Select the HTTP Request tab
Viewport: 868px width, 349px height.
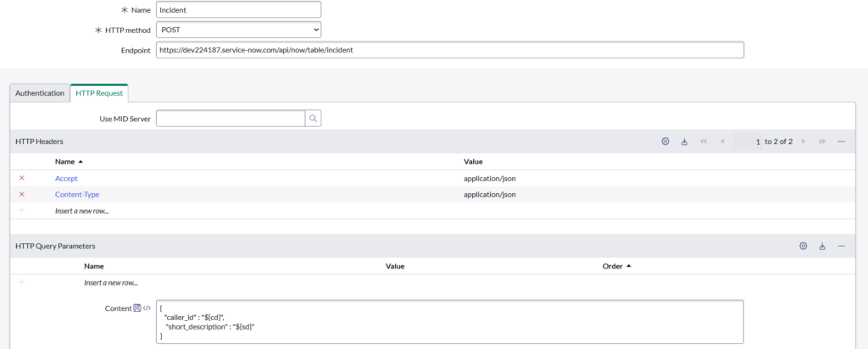[99, 93]
